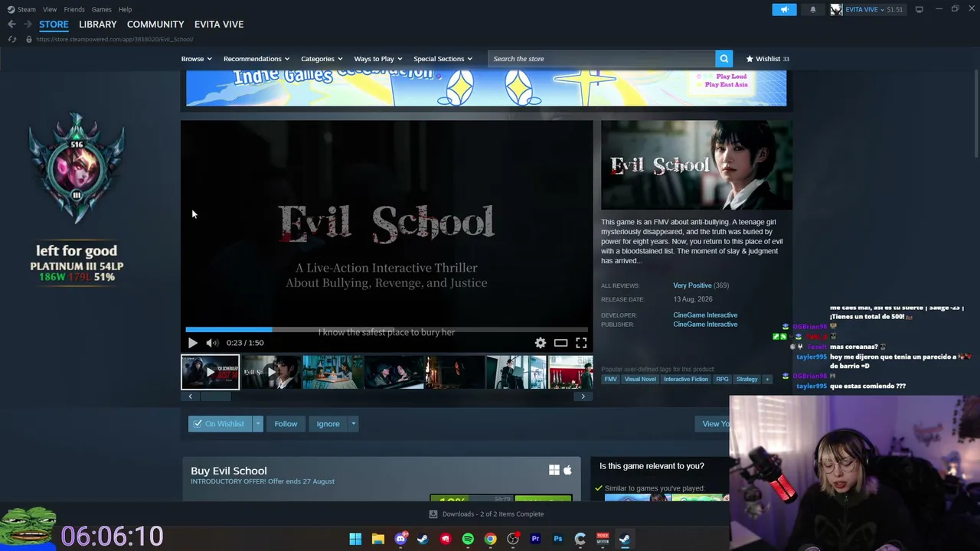Switch to Big Picture mode icon

tap(919, 9)
